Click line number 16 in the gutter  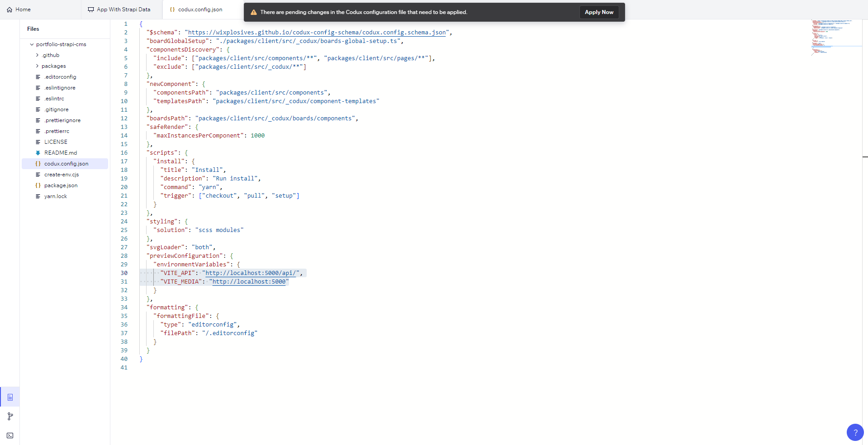pyautogui.click(x=124, y=153)
